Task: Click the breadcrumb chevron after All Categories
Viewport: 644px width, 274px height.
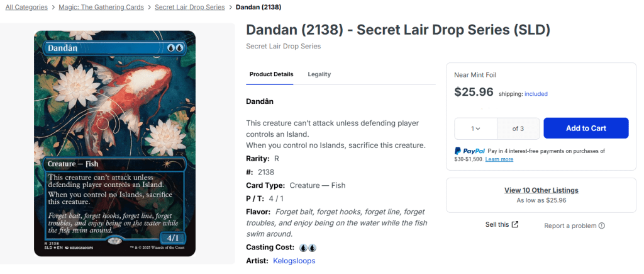Action: [x=53, y=8]
